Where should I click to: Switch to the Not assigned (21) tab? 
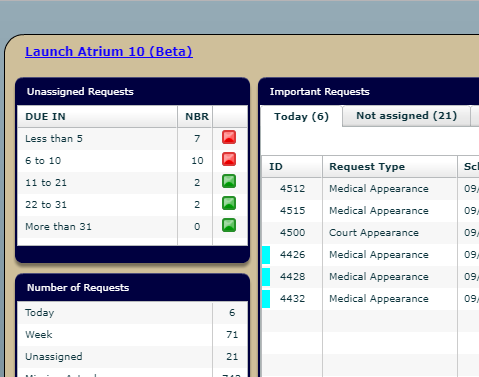click(406, 116)
